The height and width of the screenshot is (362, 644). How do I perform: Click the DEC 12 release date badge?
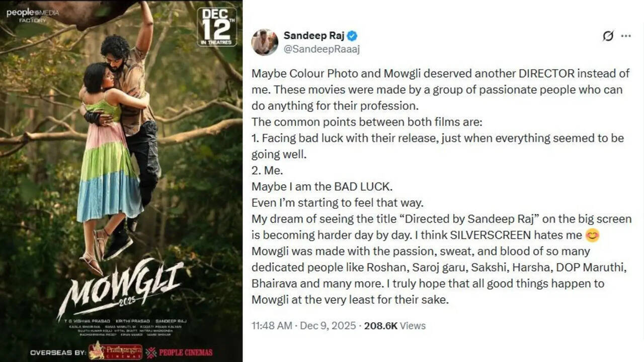tap(216, 26)
